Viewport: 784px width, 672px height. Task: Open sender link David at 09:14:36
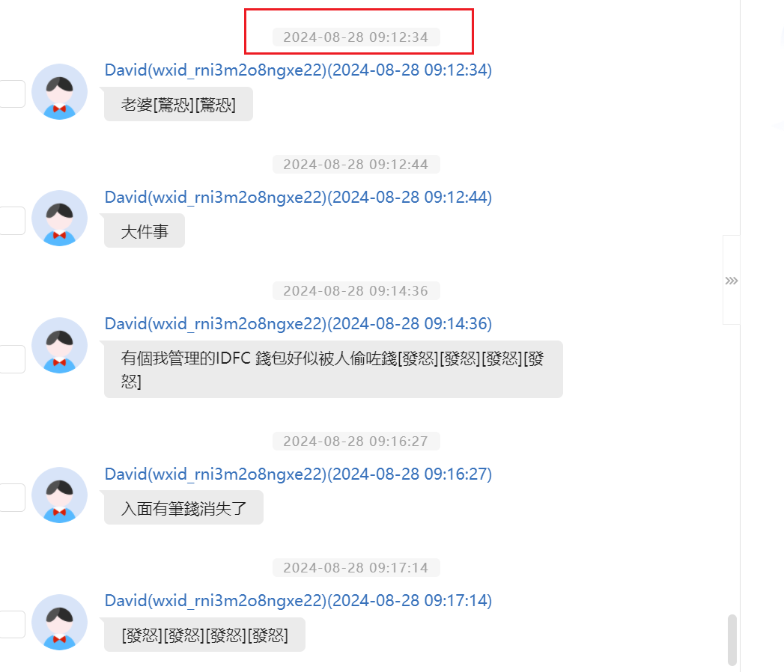[298, 324]
